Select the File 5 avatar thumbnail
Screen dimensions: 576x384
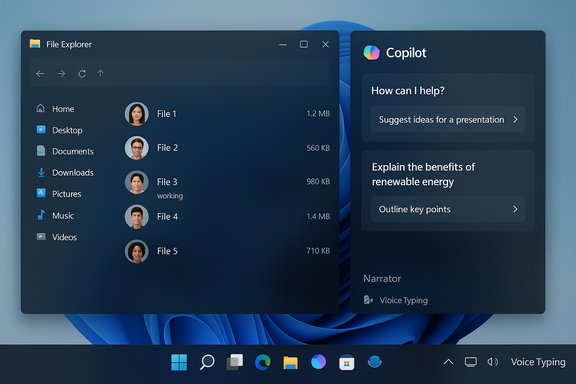click(x=137, y=251)
